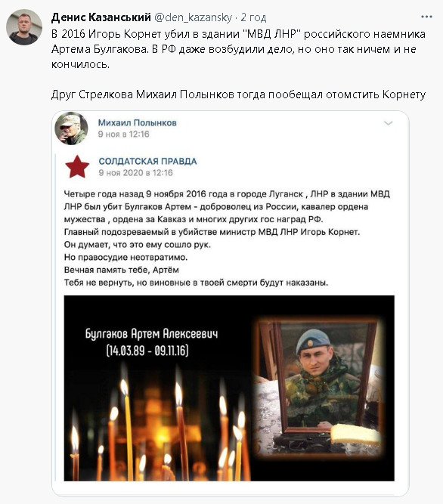Click the red star community icon

pos(77,167)
